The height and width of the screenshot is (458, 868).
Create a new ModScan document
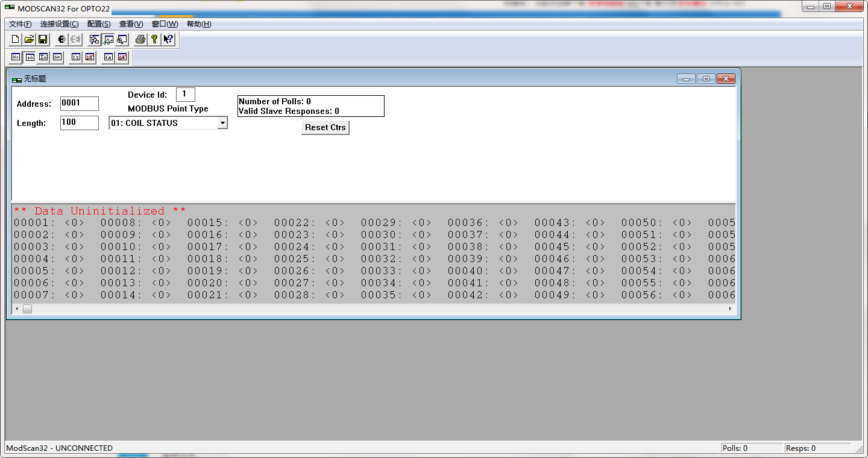click(14, 39)
